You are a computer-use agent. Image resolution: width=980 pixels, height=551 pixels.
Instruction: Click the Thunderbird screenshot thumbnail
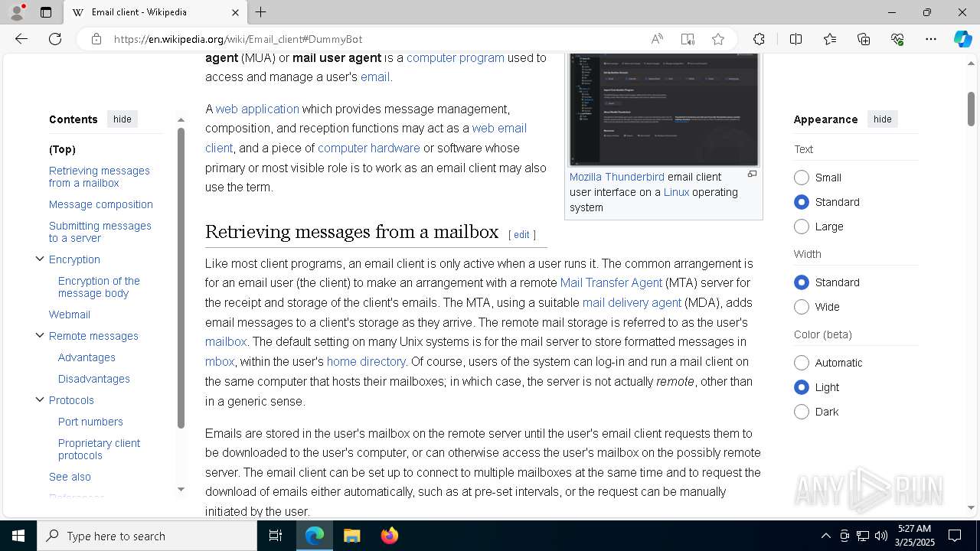[664, 109]
